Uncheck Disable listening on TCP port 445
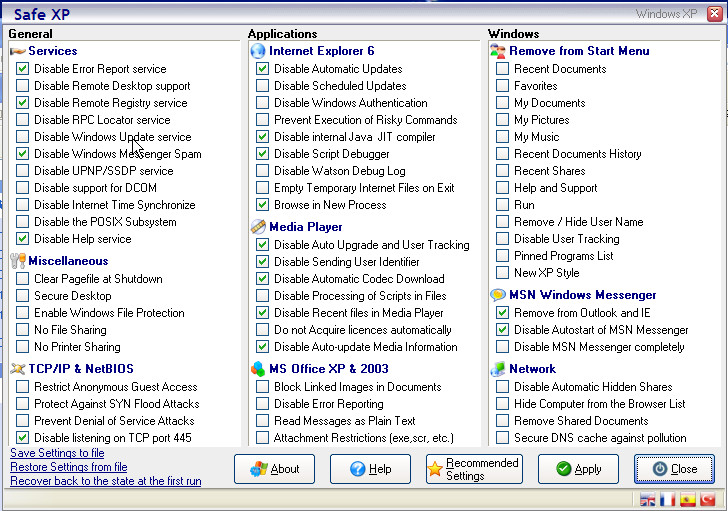This screenshot has width=728, height=511. click(22, 438)
